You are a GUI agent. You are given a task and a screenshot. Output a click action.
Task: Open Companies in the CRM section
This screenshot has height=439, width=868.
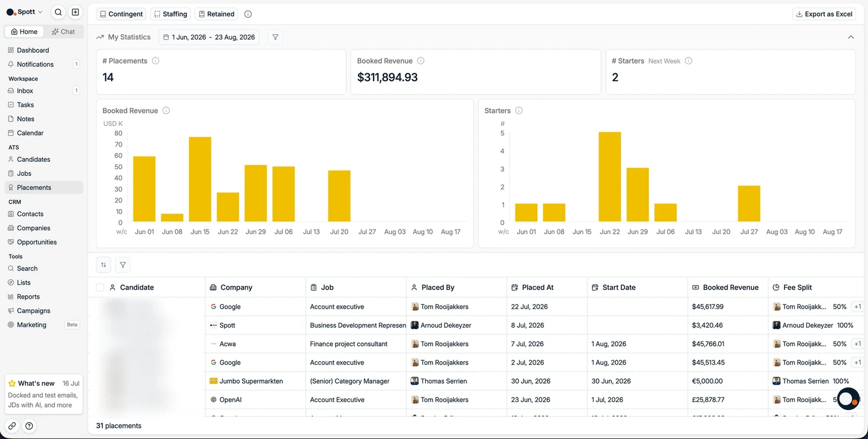click(x=43, y=228)
